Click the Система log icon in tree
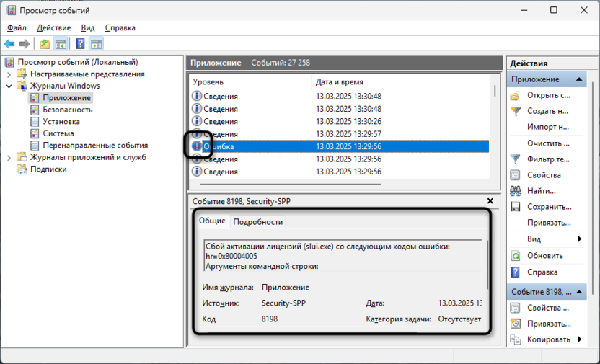600x364 pixels. (x=35, y=133)
